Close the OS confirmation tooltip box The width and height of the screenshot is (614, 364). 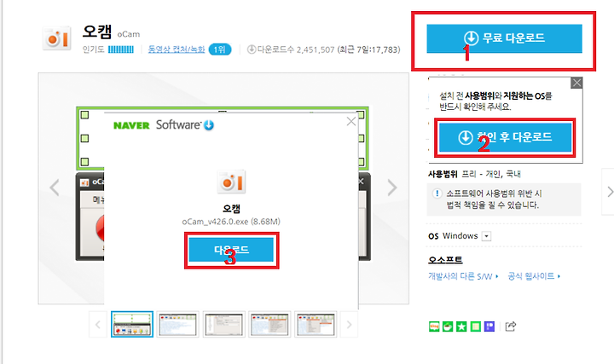[x=576, y=83]
